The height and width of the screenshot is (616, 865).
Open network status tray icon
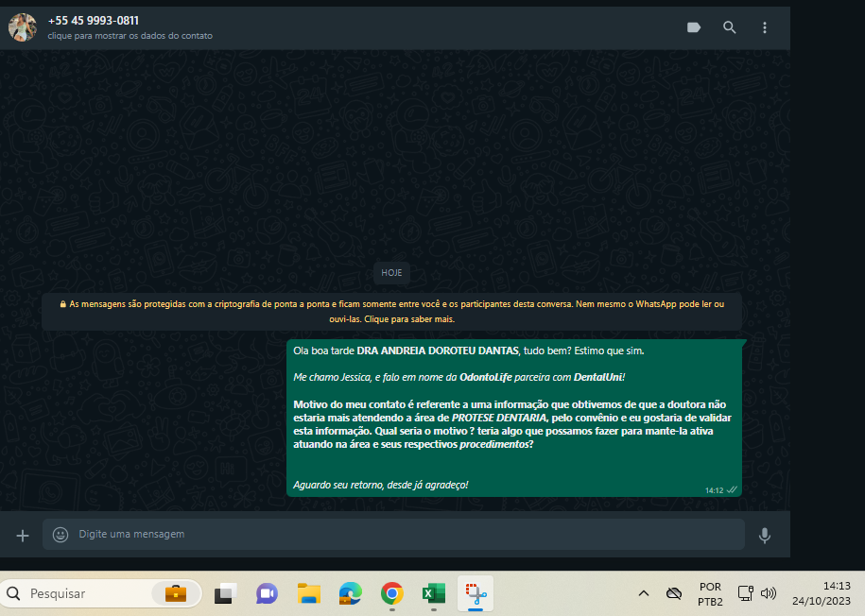[x=745, y=593]
